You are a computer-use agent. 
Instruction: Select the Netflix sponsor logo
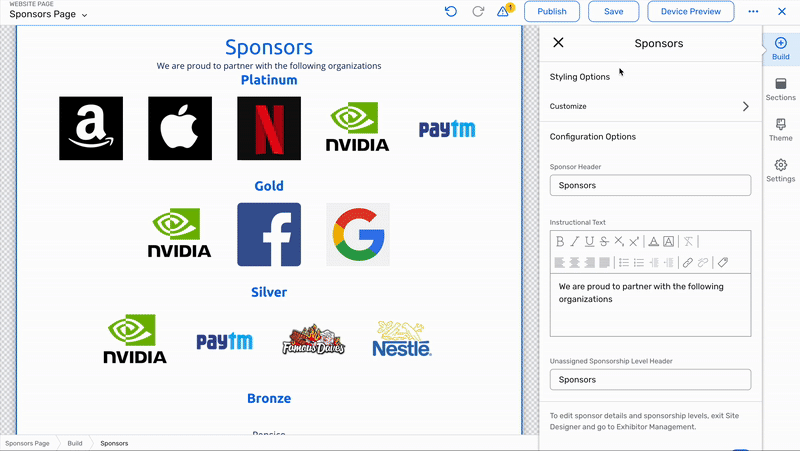(269, 128)
